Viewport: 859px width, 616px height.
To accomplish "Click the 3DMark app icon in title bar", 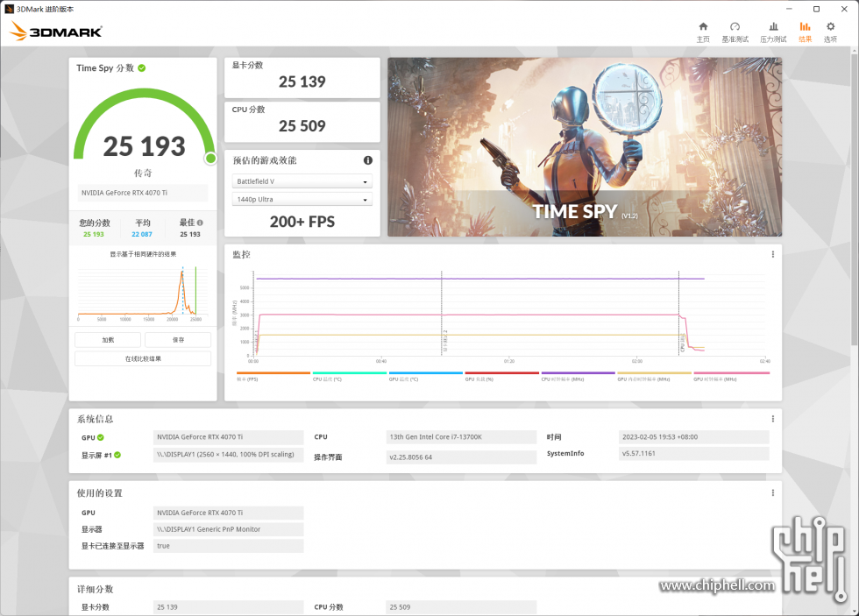I will tap(9, 9).
